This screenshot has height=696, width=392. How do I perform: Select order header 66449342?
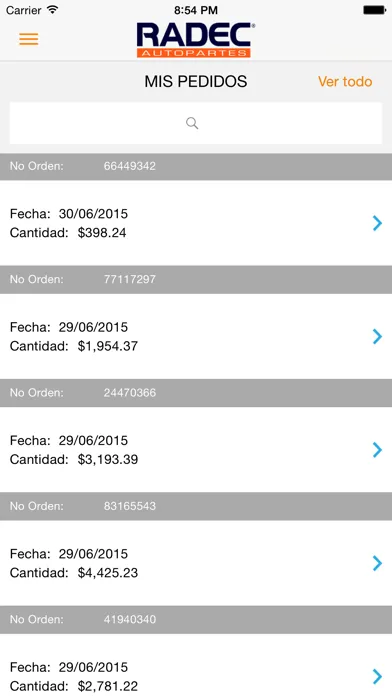click(x=196, y=166)
